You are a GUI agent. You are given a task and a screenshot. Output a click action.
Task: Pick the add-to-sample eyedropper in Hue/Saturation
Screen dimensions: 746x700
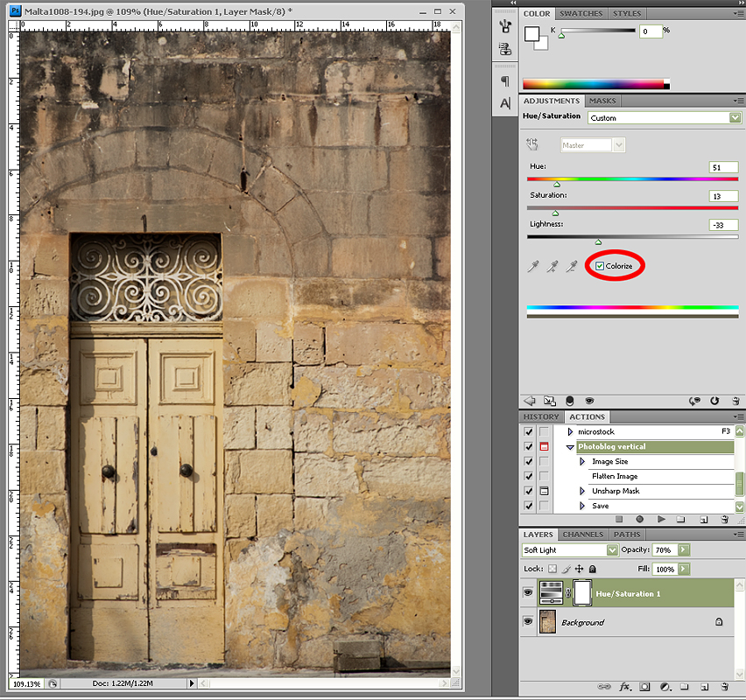551,267
